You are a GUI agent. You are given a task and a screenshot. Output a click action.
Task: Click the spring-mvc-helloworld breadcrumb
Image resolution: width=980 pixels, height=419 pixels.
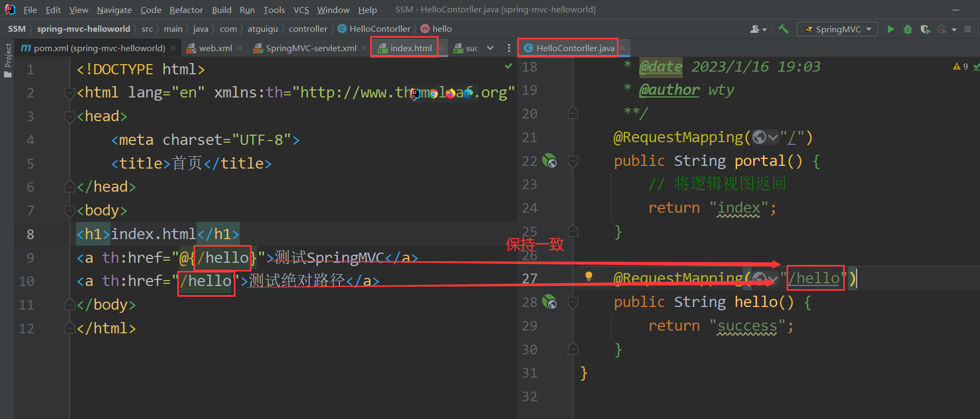tap(84, 29)
